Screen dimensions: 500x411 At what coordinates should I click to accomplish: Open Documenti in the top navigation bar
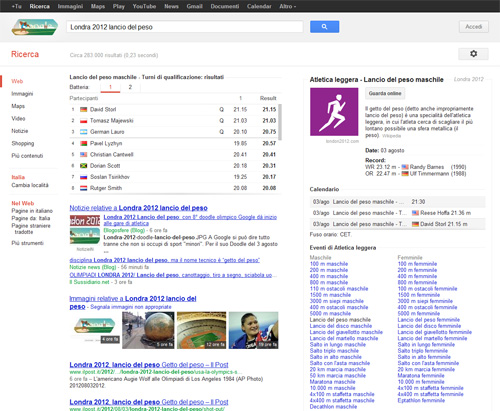click(x=225, y=6)
